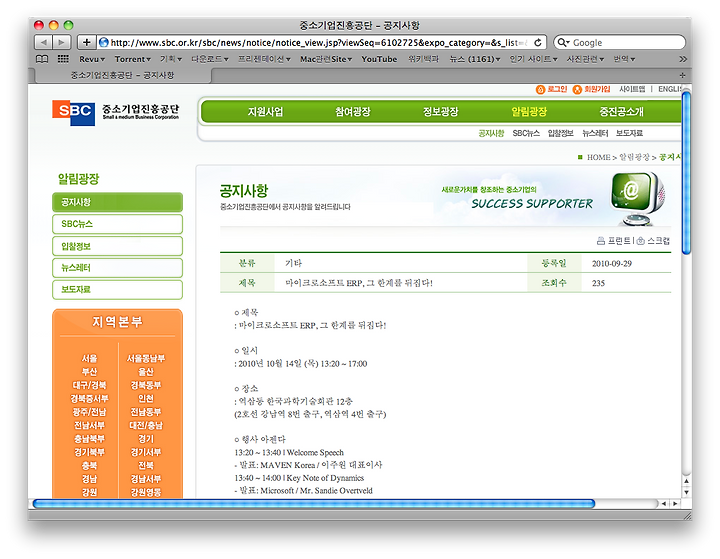Select 부산 regional office

click(x=89, y=372)
